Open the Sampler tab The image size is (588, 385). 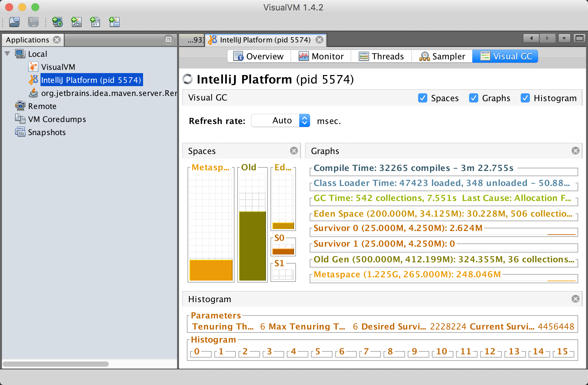click(442, 56)
